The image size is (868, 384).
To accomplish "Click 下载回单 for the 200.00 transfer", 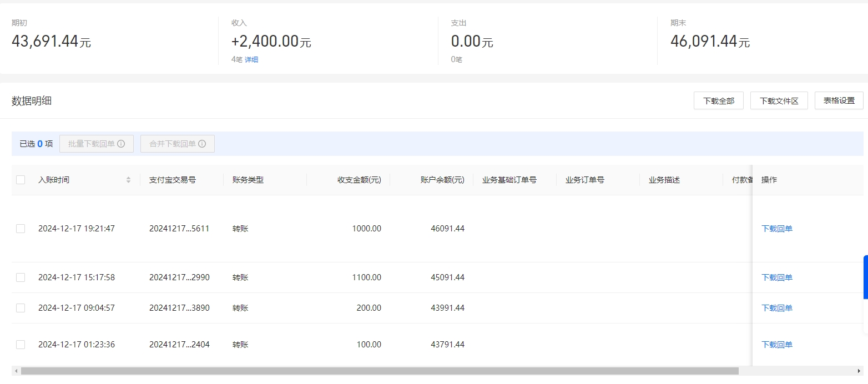I will [777, 308].
